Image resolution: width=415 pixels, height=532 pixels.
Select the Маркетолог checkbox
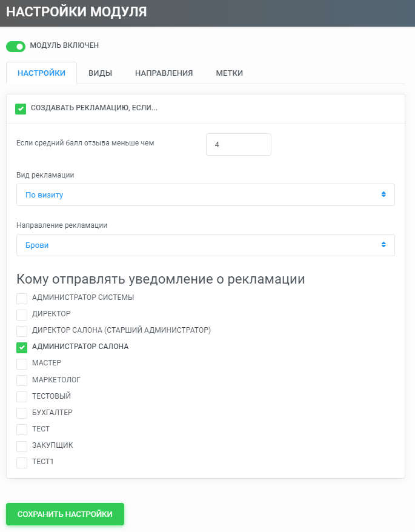22,381
